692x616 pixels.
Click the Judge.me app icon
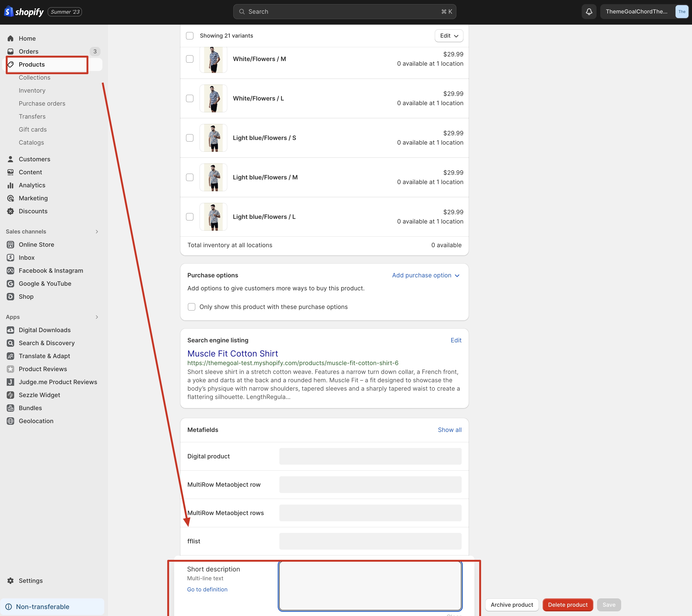pos(10,382)
